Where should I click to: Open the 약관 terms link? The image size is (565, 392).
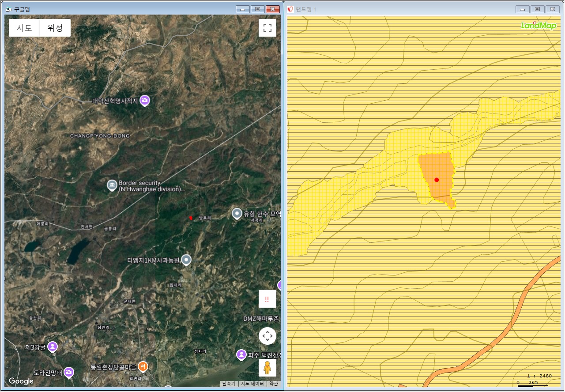click(274, 384)
